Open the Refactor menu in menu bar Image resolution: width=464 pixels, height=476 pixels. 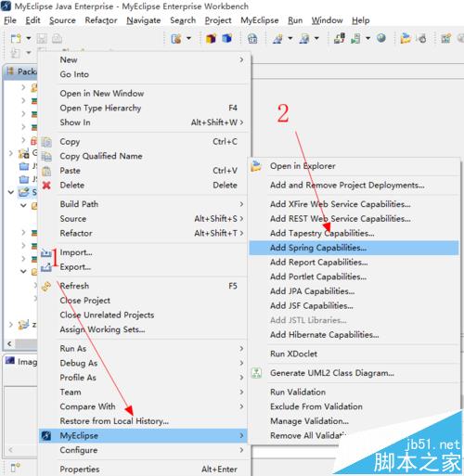click(x=101, y=20)
